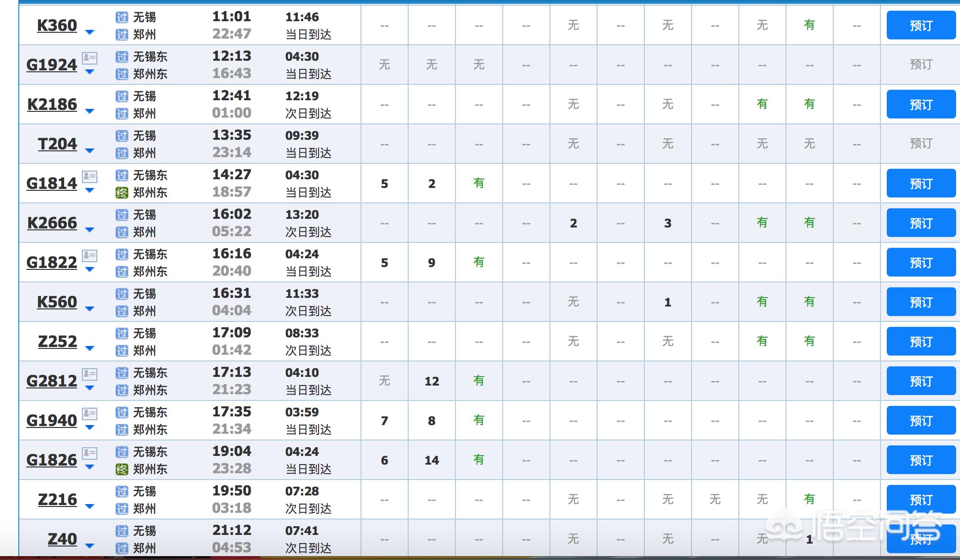Expand stops list arrow for K360

point(90,32)
